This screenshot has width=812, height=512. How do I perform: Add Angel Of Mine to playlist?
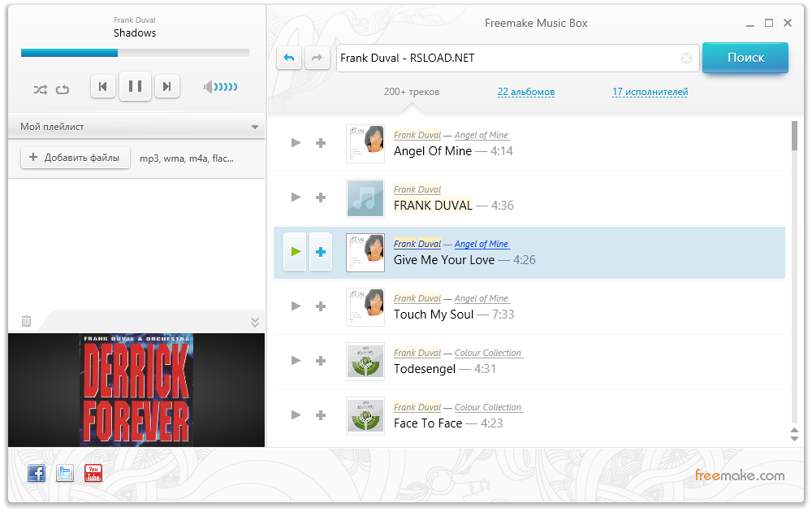321,143
